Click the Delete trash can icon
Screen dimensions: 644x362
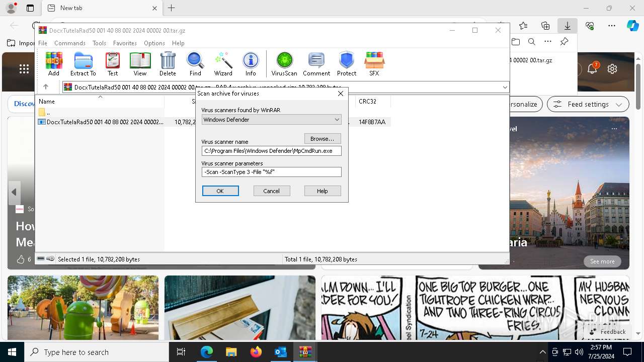pyautogui.click(x=168, y=64)
